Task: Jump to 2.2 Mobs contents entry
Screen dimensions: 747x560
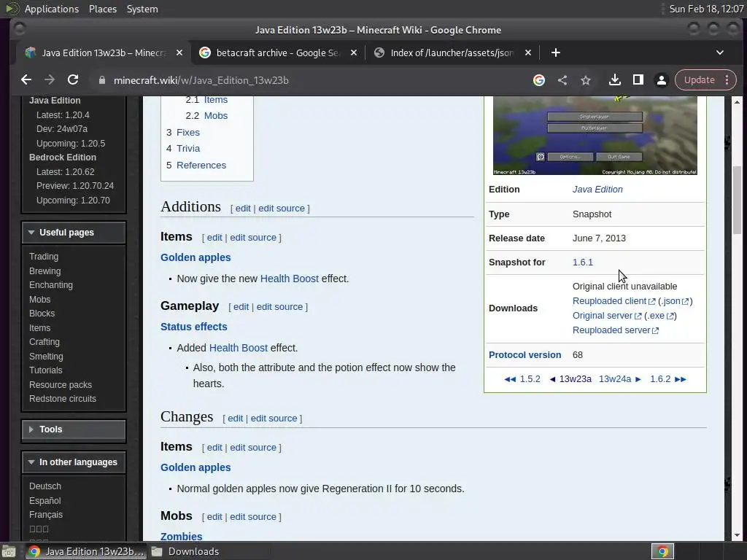Action: point(216,116)
